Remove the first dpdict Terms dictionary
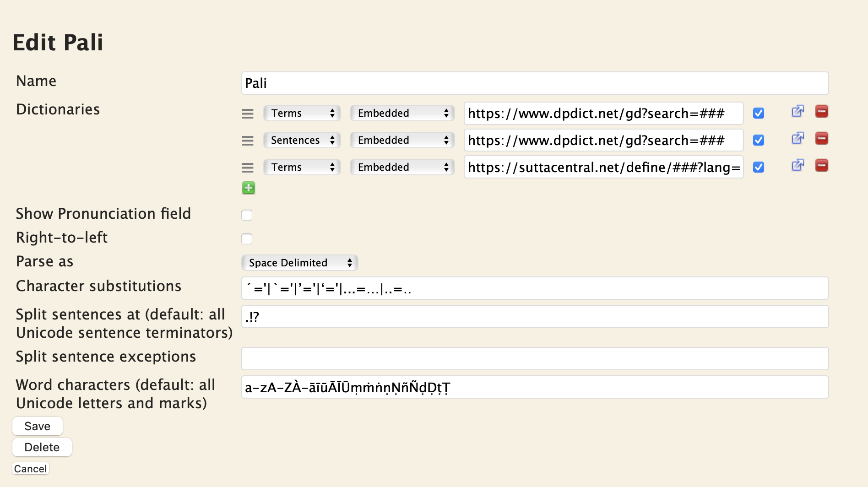The image size is (868, 487). pyautogui.click(x=821, y=112)
